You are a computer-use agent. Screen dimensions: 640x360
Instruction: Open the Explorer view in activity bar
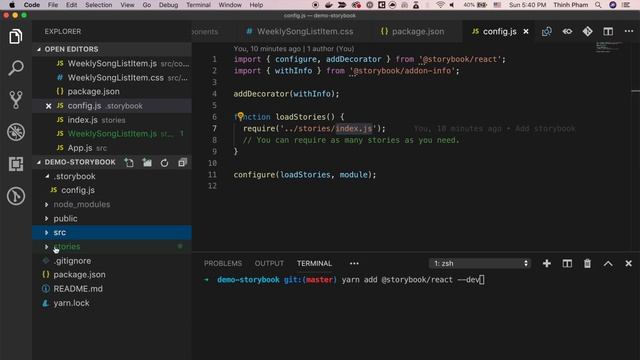coord(16,37)
